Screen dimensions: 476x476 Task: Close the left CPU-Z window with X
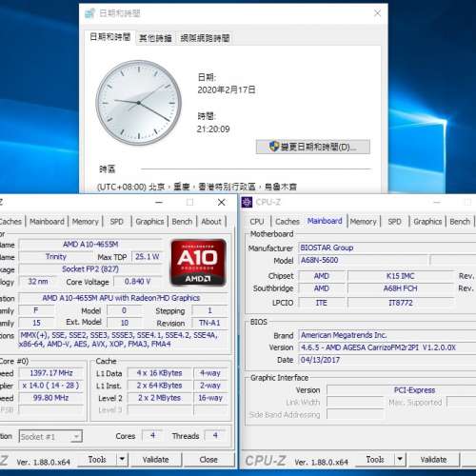pos(222,202)
